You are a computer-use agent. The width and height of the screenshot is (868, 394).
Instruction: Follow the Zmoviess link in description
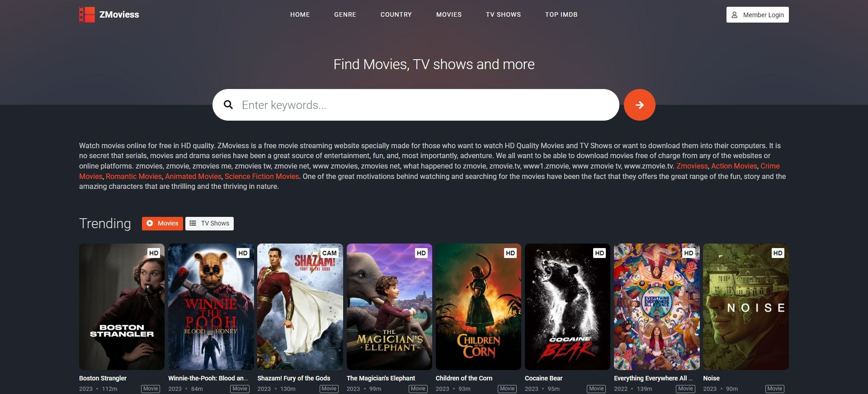pos(692,166)
